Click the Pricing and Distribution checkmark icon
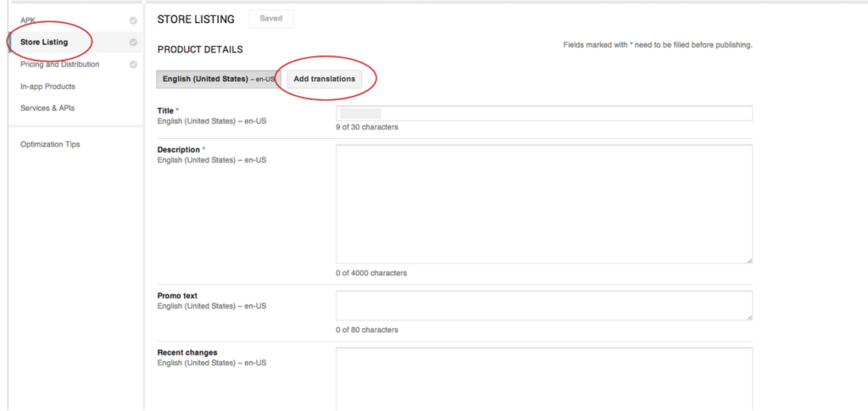Image resolution: width=868 pixels, height=411 pixels. click(x=133, y=64)
